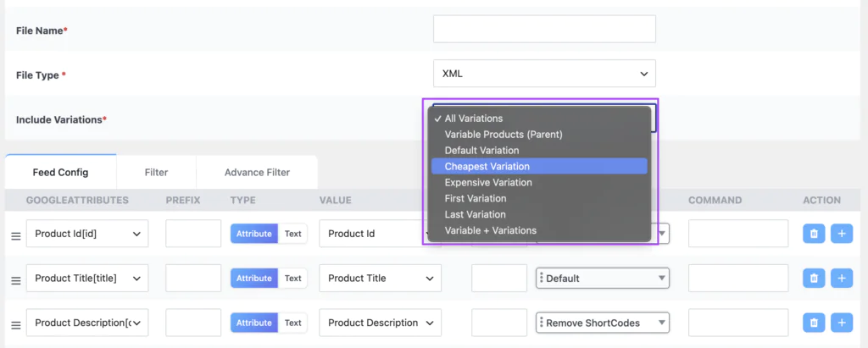Open the Product Title value dropdown
This screenshot has height=348, width=868.
coord(381,278)
